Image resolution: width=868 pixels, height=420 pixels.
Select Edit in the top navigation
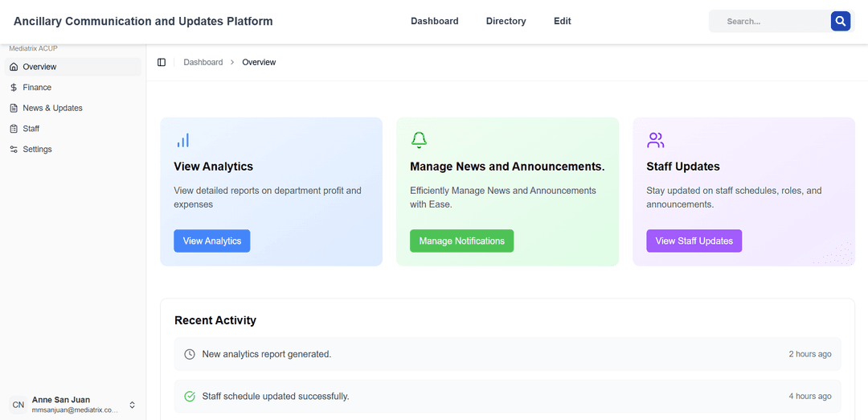tap(562, 22)
